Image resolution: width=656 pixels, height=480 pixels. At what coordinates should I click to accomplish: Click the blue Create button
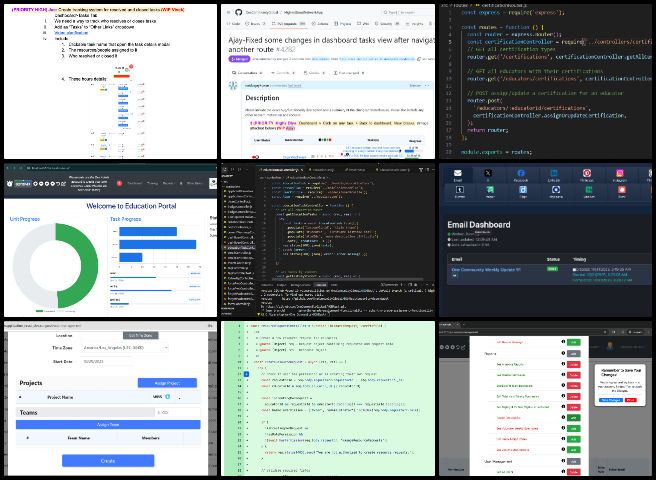click(x=108, y=461)
